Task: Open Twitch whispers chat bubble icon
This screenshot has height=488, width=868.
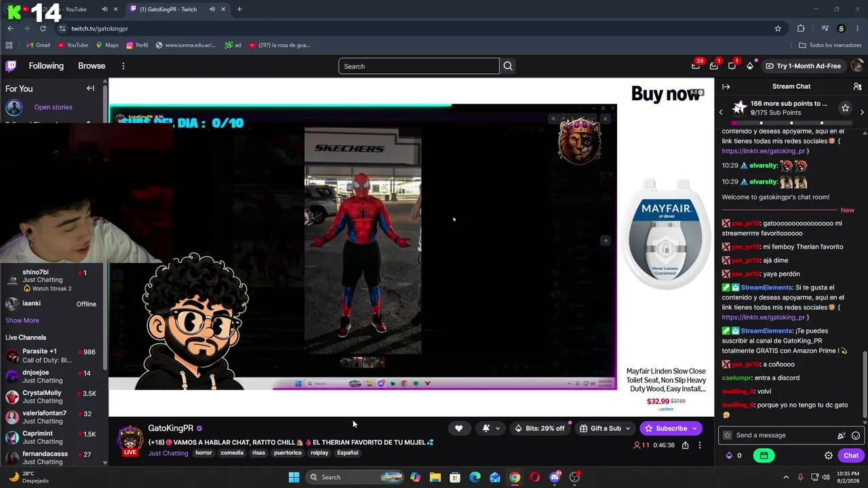Action: click(732, 66)
